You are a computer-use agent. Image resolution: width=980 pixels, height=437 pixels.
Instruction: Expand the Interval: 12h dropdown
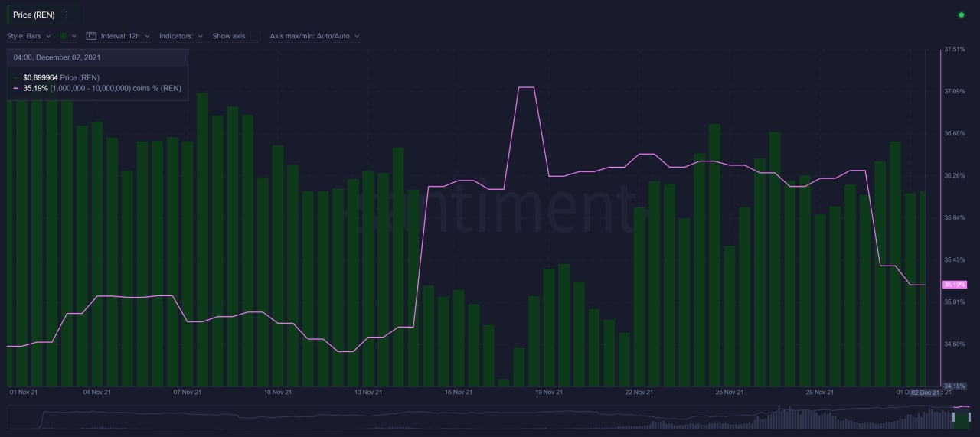tap(125, 36)
